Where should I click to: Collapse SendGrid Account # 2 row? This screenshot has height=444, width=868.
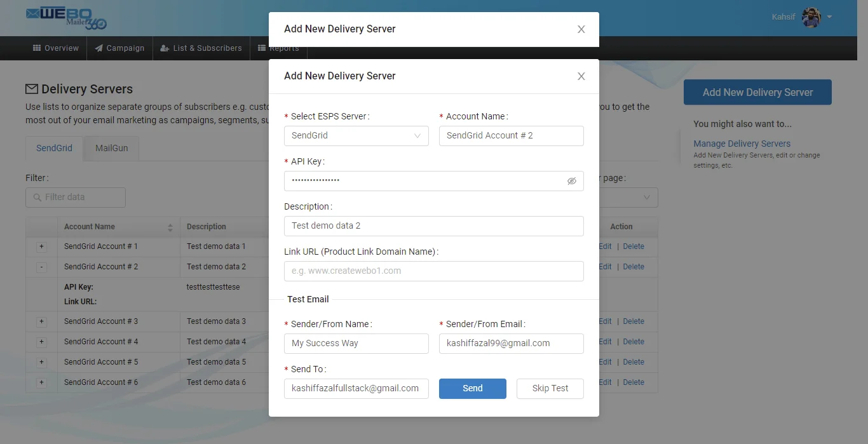(x=42, y=267)
